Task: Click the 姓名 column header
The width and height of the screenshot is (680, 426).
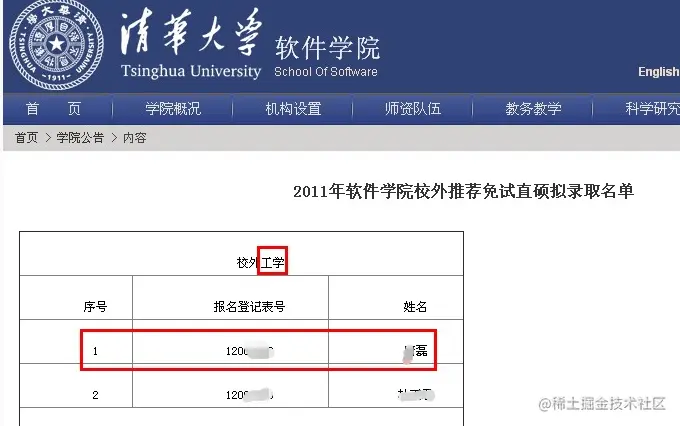Action: point(415,307)
